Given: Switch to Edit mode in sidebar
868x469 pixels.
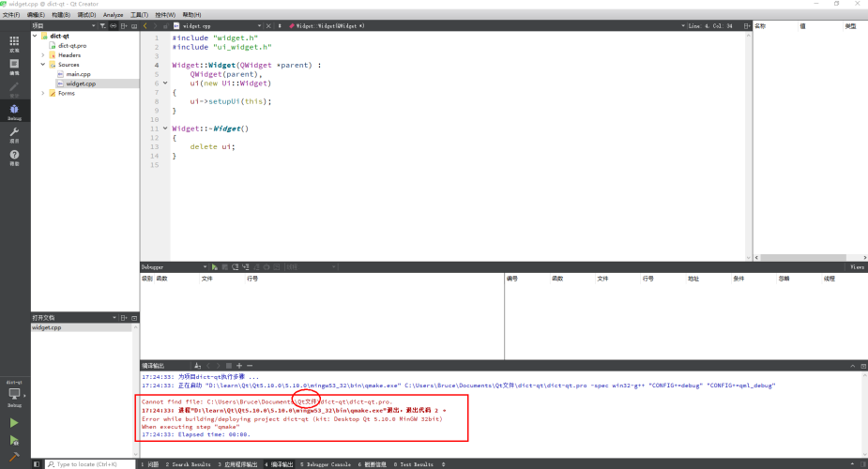Looking at the screenshot, I should [x=14, y=66].
